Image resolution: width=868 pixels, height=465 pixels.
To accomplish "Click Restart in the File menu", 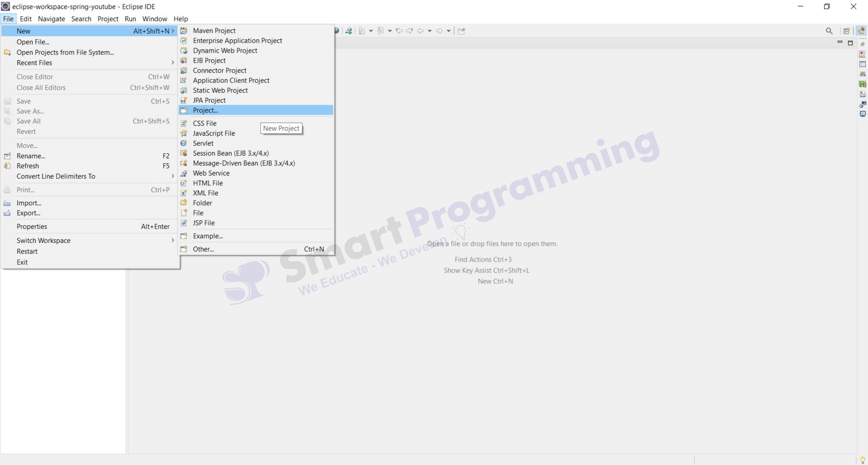I will click(x=89, y=251).
